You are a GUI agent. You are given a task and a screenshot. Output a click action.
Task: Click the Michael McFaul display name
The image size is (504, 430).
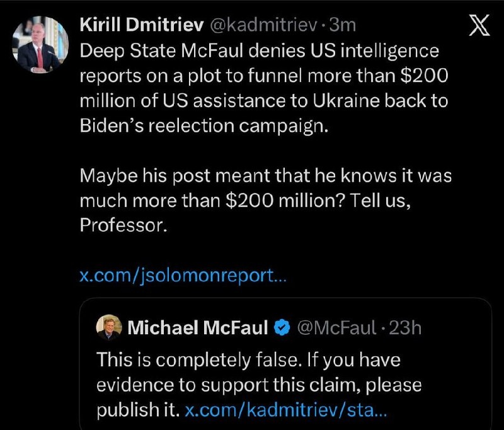tap(199, 327)
